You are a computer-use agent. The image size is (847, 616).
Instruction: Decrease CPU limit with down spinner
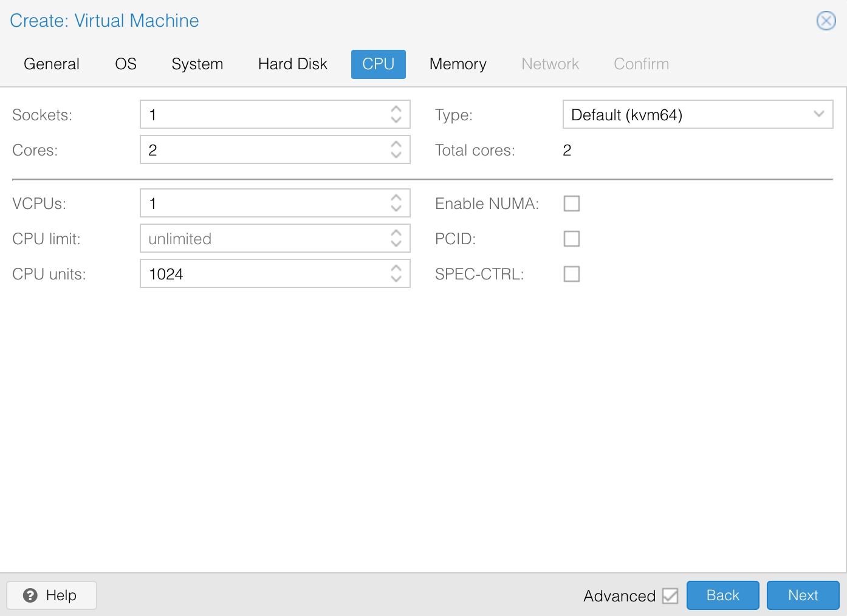396,244
